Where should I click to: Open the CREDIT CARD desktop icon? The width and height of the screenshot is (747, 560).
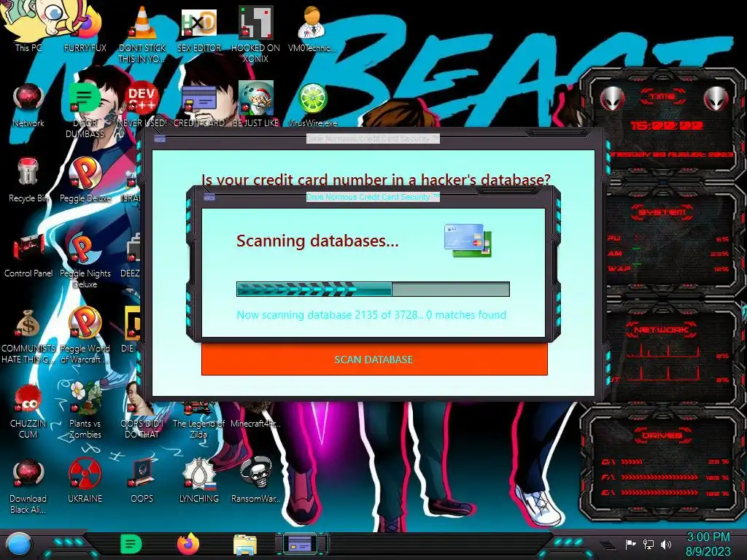[198, 98]
